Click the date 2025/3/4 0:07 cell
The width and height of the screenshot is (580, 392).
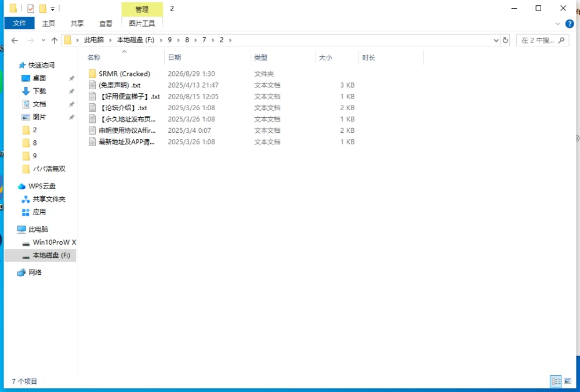[190, 130]
